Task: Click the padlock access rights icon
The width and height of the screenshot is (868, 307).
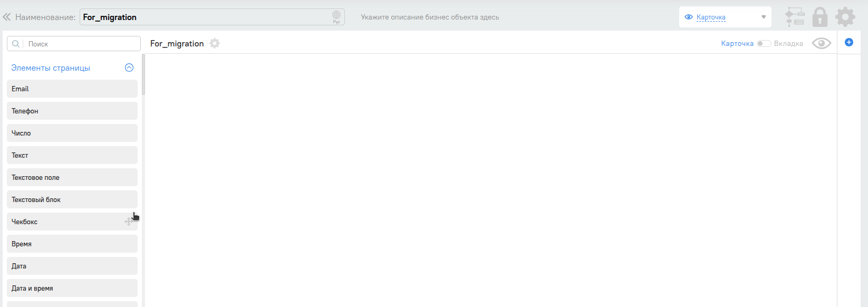Action: [x=819, y=17]
